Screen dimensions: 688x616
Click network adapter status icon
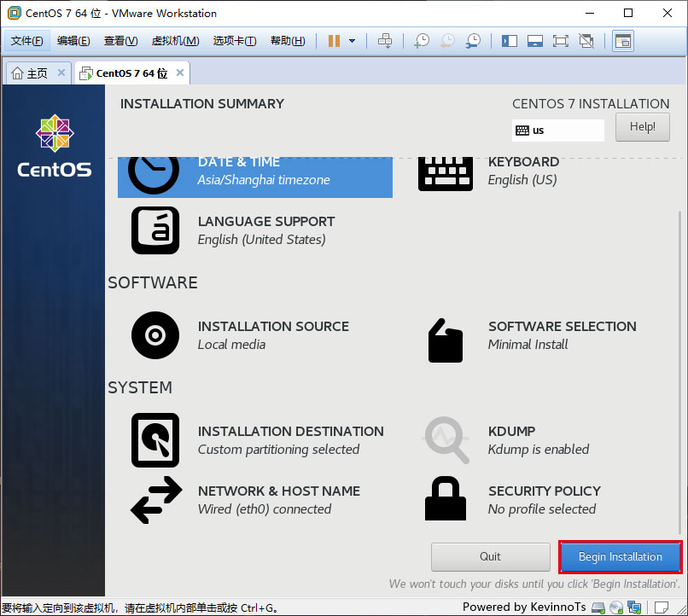tap(633, 607)
